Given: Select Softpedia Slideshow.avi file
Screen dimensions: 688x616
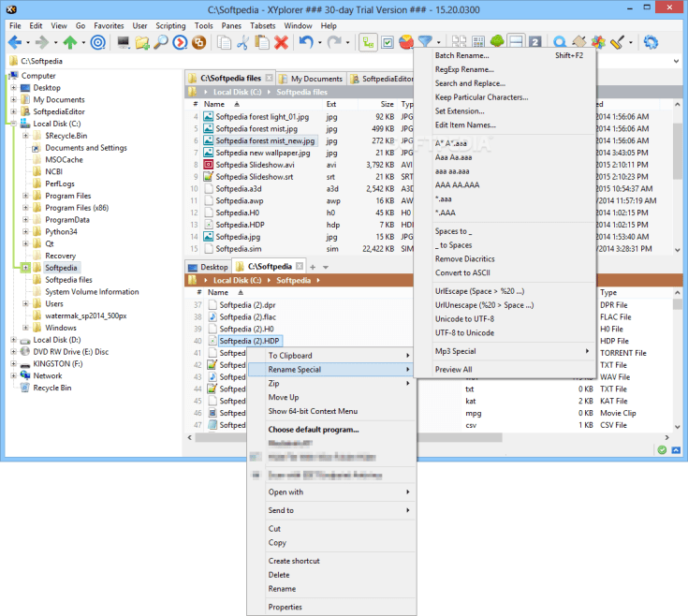Looking at the screenshot, I should coord(255,165).
